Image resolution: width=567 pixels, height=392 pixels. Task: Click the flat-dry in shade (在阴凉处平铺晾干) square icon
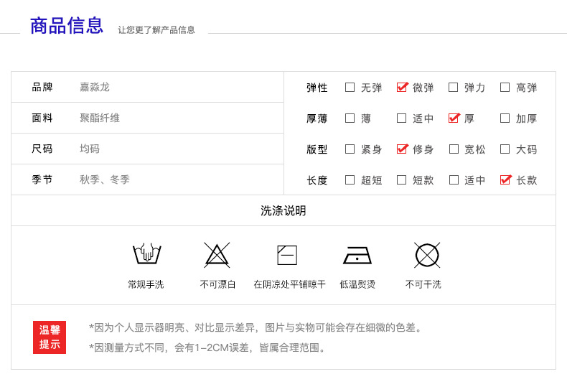click(287, 256)
